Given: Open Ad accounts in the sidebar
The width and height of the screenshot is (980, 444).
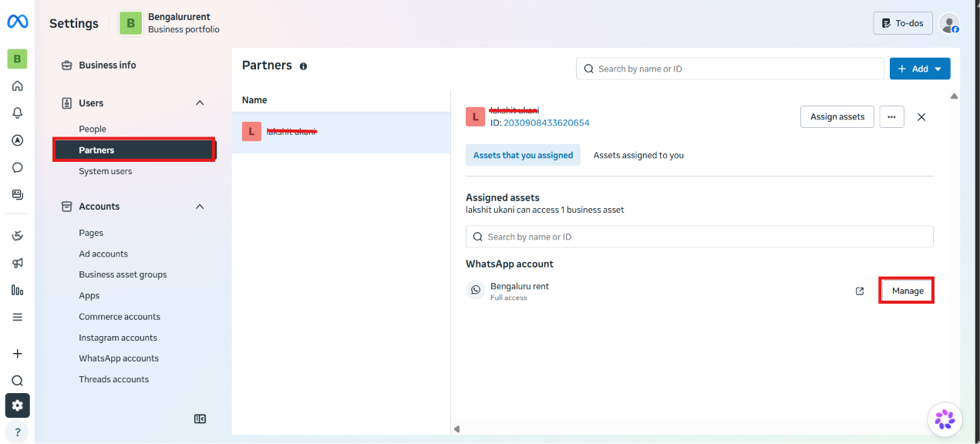Looking at the screenshot, I should pos(103,254).
